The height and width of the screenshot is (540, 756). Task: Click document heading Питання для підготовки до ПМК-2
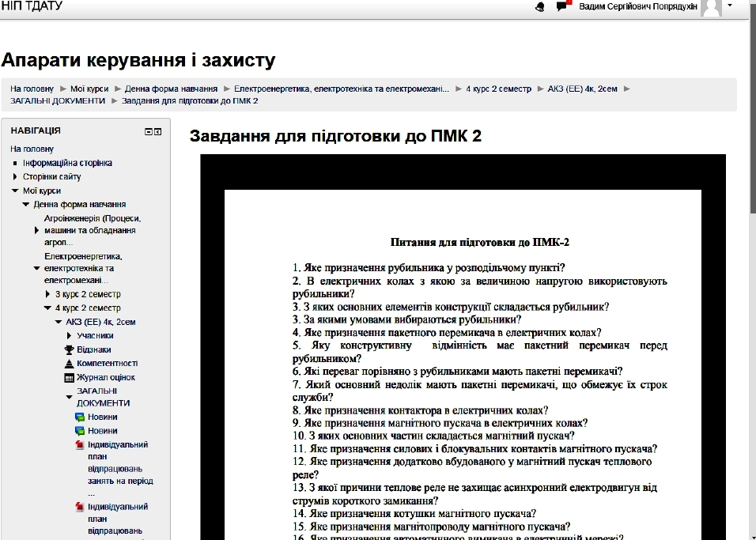tap(480, 243)
